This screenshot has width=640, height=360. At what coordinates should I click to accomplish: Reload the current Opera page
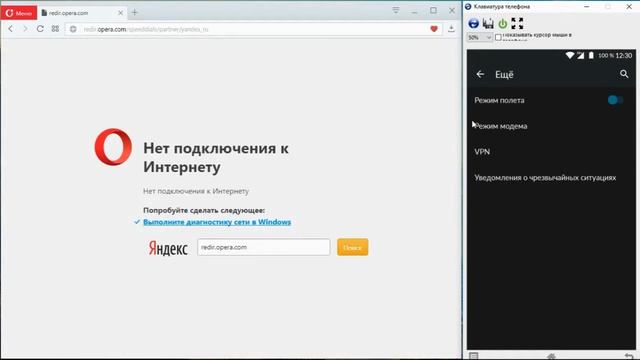(x=40, y=29)
